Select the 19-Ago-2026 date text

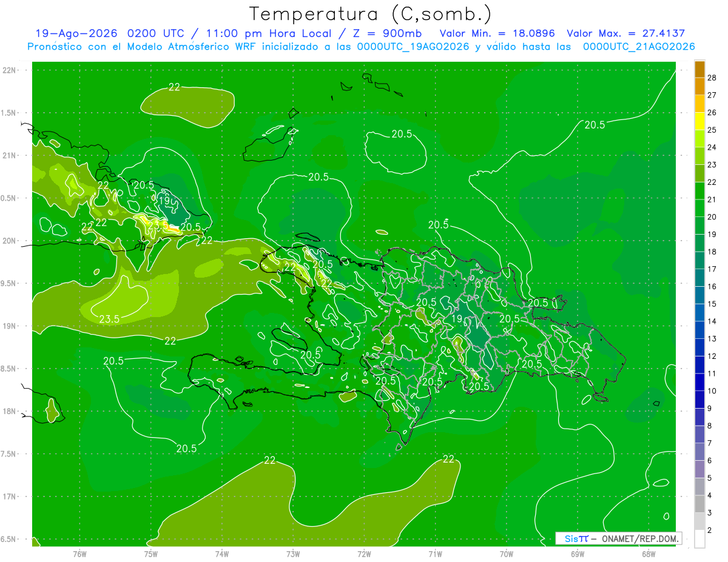[76, 33]
